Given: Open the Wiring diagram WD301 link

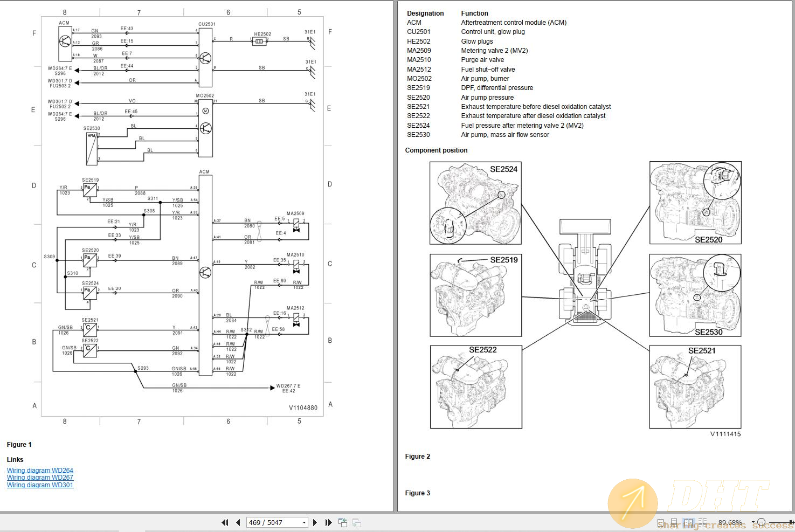Looking at the screenshot, I should [40, 485].
